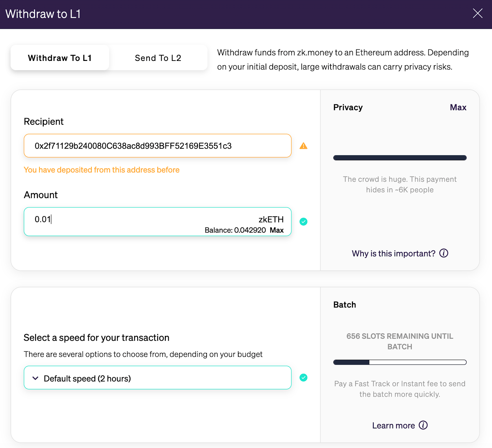Click the batch slots progress bar
The image size is (492, 448).
400,362
